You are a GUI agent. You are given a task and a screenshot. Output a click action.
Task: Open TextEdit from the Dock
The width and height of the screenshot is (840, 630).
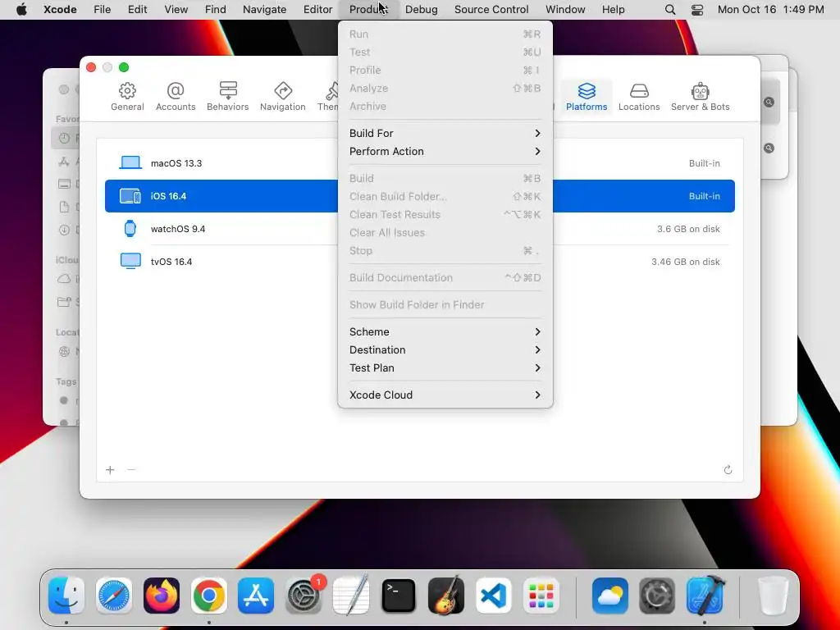click(351, 596)
